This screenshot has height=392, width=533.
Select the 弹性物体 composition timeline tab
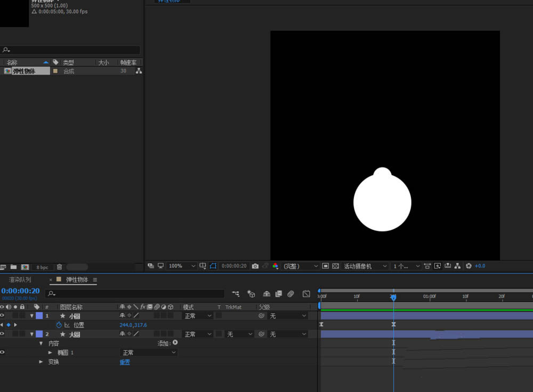coord(77,280)
